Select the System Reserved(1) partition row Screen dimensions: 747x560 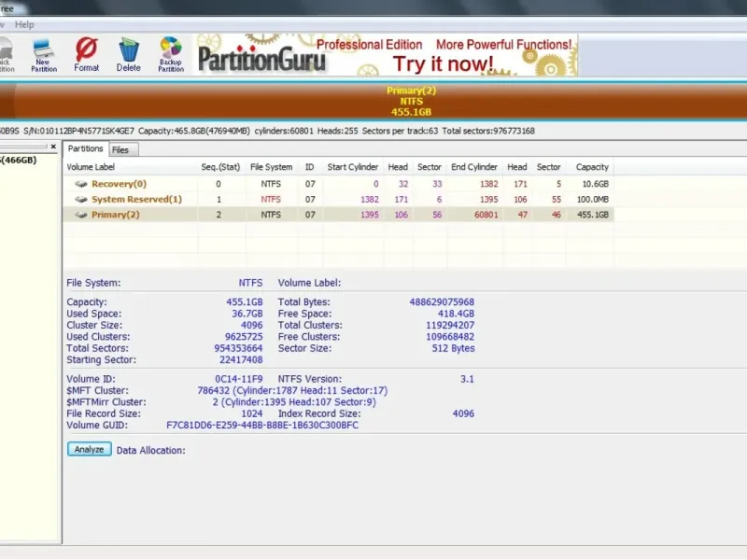(338, 199)
